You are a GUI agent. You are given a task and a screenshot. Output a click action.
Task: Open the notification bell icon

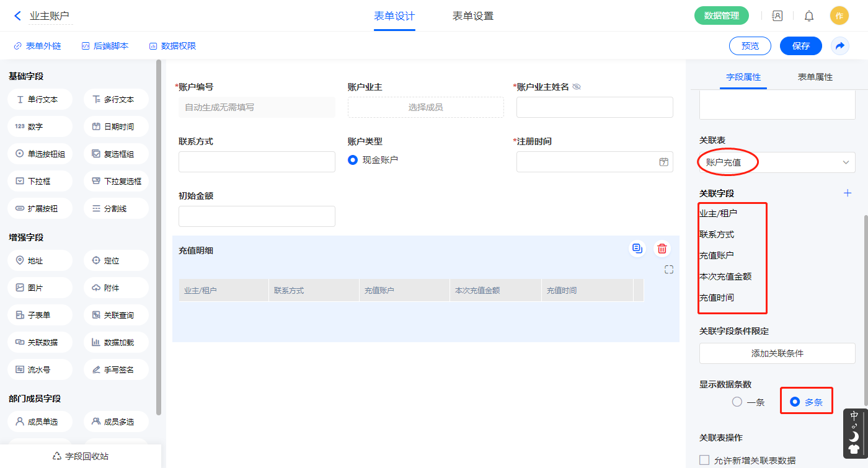pyautogui.click(x=809, y=16)
